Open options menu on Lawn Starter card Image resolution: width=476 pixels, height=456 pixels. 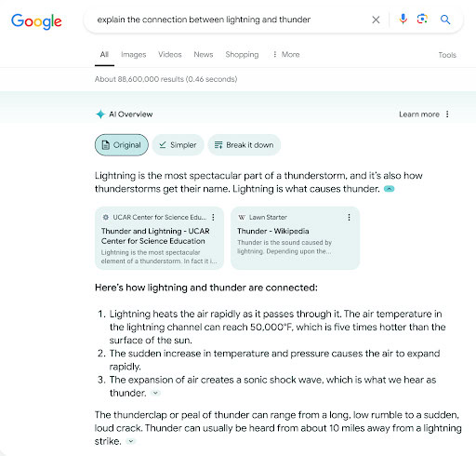coord(349,217)
